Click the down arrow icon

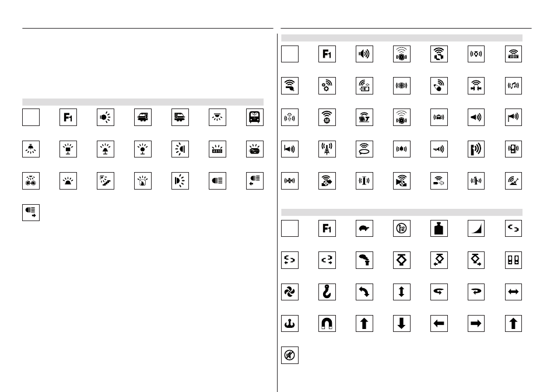point(402,323)
